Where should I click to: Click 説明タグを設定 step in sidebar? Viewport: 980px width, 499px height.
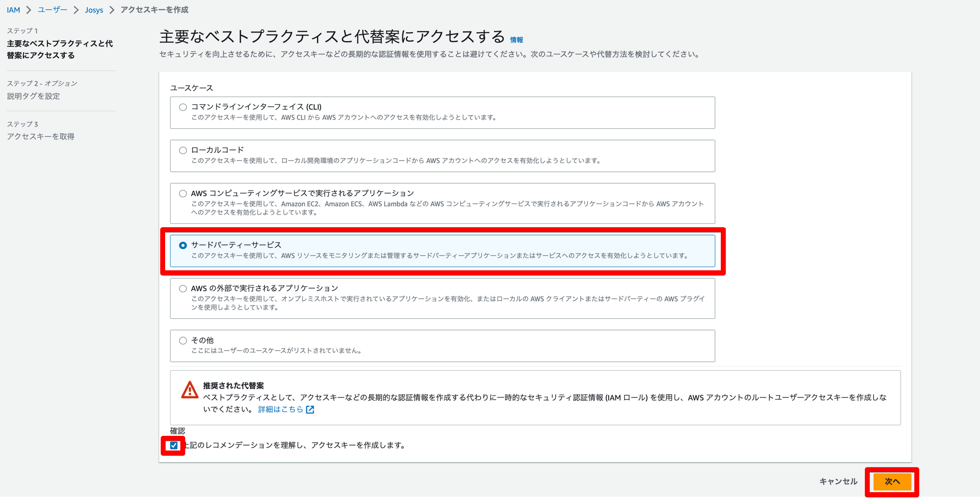point(33,96)
